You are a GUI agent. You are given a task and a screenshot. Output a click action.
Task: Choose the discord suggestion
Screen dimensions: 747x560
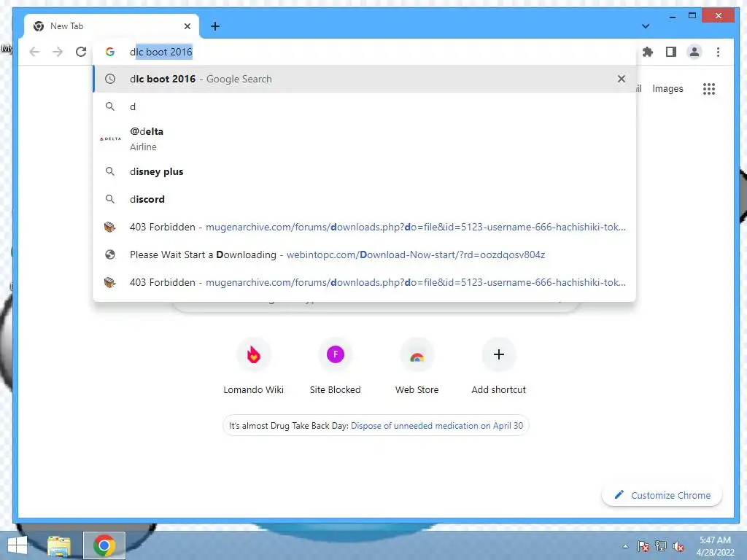click(x=365, y=199)
